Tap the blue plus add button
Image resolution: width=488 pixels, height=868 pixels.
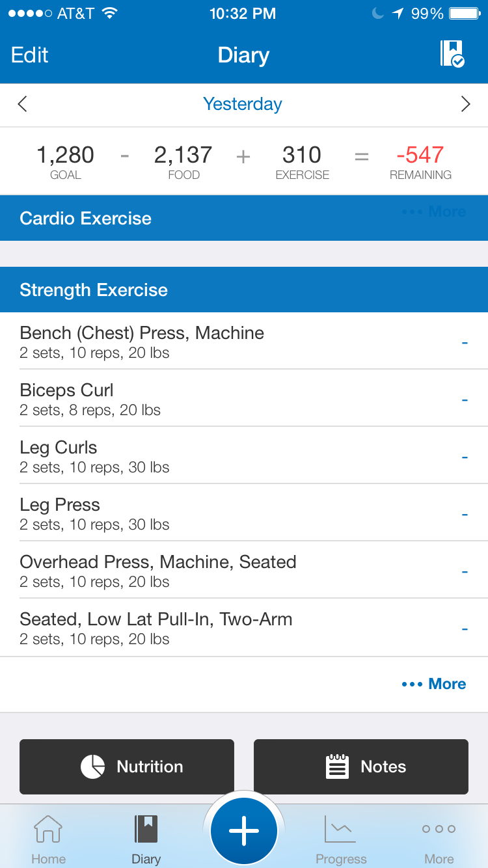point(244,831)
